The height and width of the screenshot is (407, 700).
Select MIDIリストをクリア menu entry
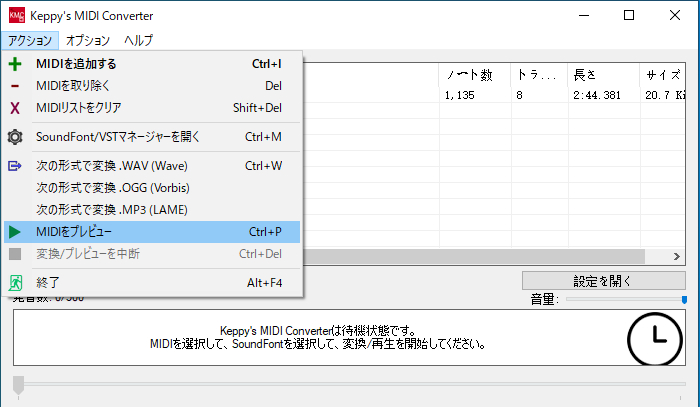click(152, 108)
